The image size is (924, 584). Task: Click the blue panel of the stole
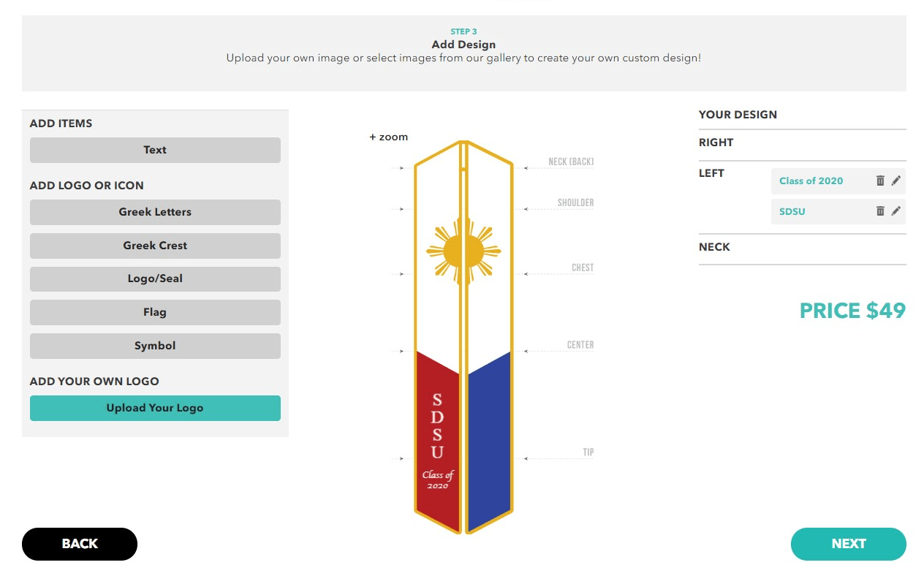click(x=489, y=441)
